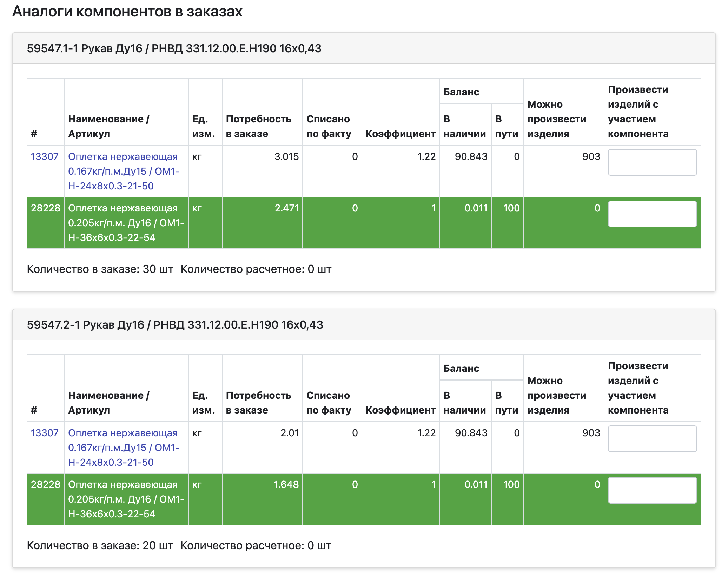The image size is (728, 578).
Task: Click input field for 28228 in first table
Action: pos(652,214)
